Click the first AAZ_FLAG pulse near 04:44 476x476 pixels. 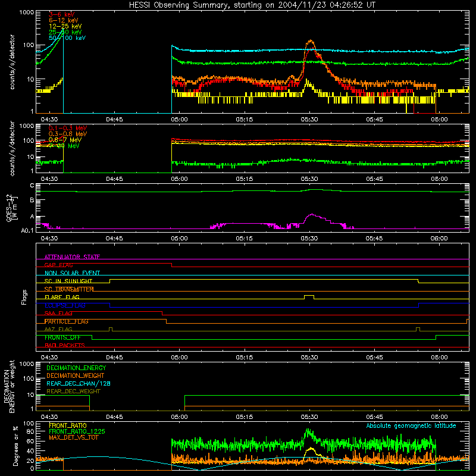[x=111, y=329]
